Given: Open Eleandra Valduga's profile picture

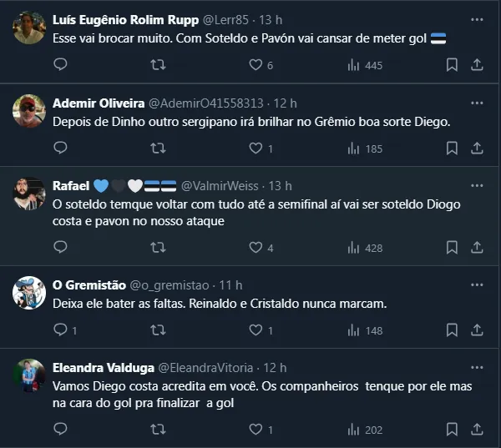Looking at the screenshot, I should pyautogui.click(x=29, y=375).
